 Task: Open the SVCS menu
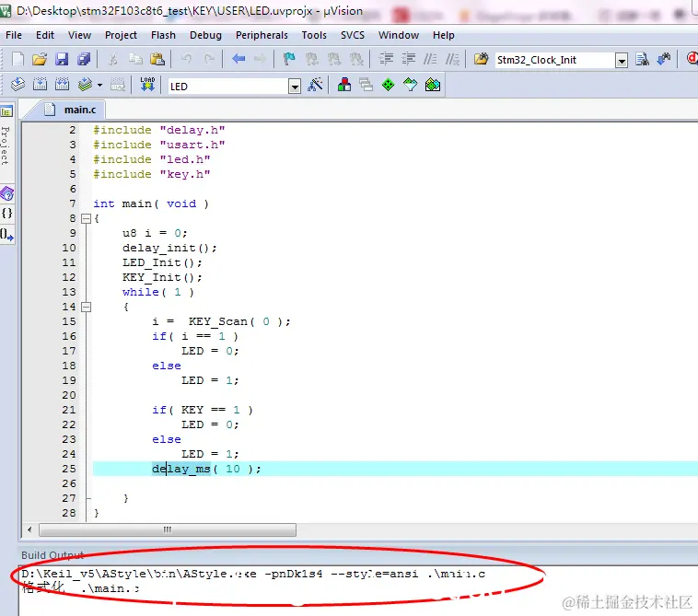point(353,35)
